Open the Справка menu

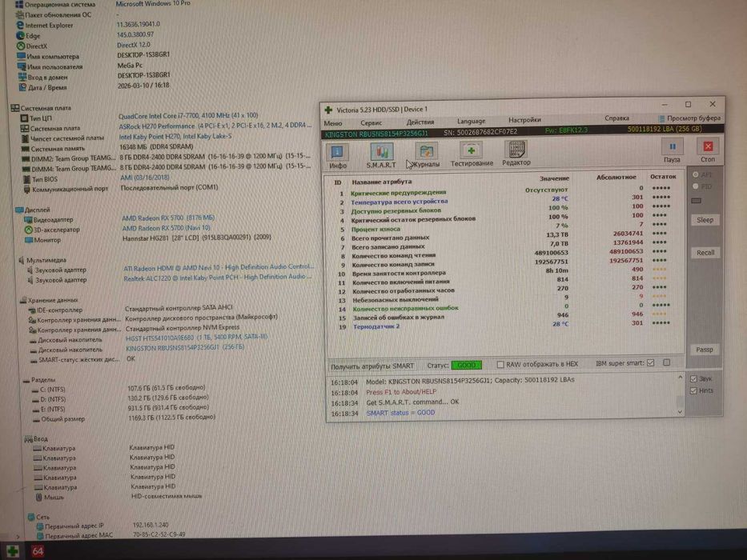pyautogui.click(x=617, y=118)
